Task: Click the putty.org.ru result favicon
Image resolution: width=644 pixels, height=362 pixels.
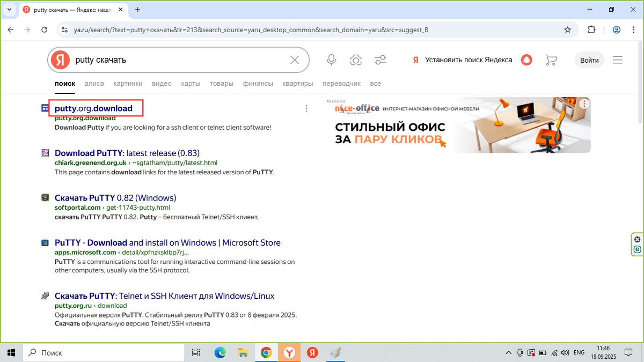Action: coord(46,296)
